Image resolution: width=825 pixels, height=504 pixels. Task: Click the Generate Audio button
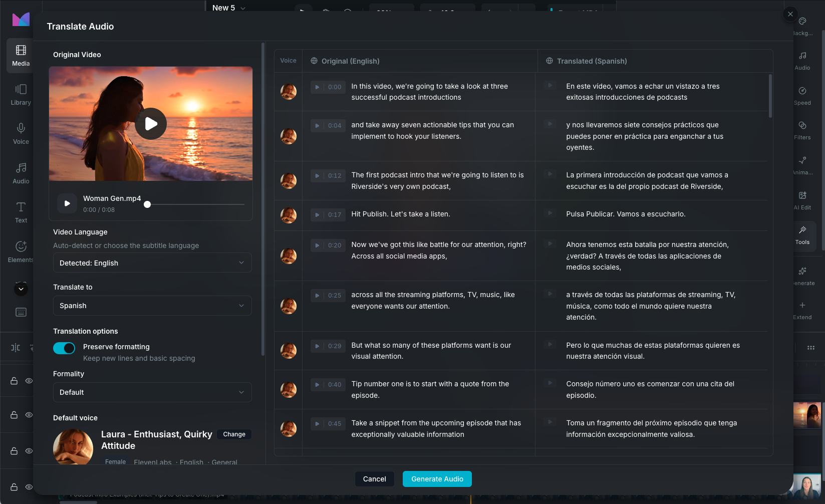(436, 479)
